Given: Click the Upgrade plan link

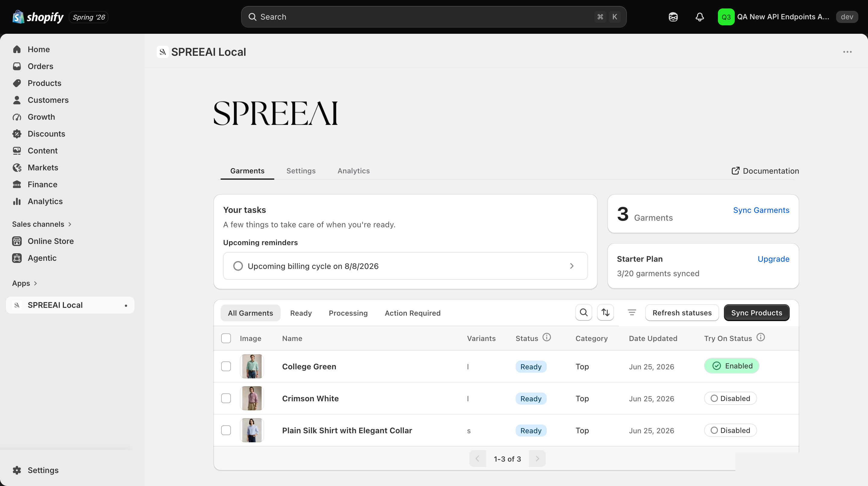Looking at the screenshot, I should pos(773,259).
